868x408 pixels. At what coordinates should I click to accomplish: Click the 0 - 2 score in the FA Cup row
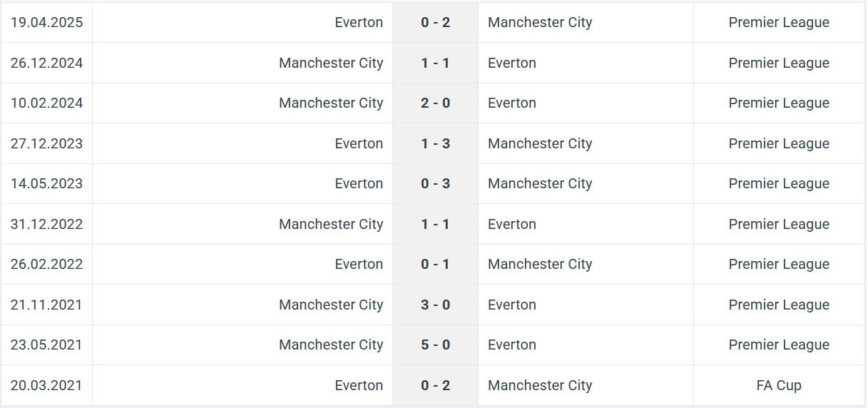click(435, 385)
